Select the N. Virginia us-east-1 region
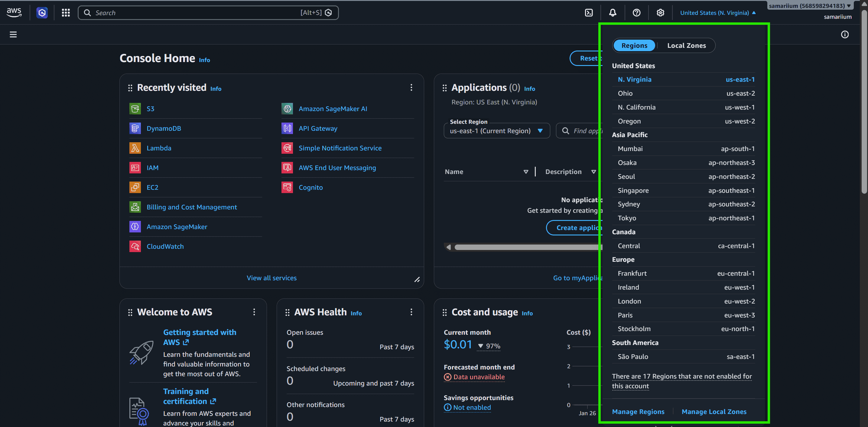868x427 pixels. 683,80
